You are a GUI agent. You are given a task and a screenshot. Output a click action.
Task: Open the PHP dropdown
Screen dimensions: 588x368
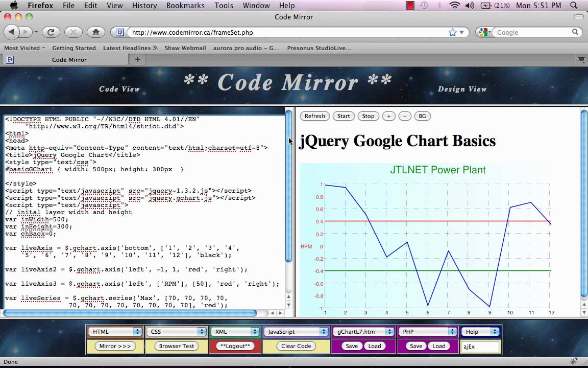(x=427, y=332)
